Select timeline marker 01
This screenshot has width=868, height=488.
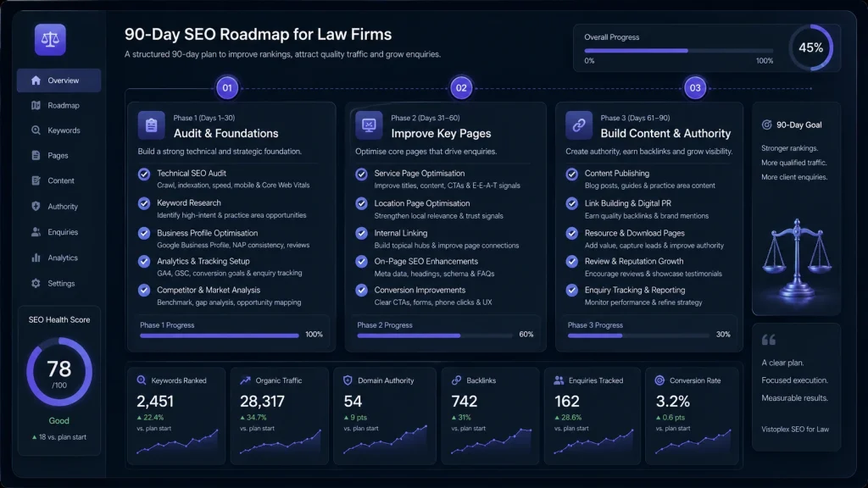pos(227,87)
